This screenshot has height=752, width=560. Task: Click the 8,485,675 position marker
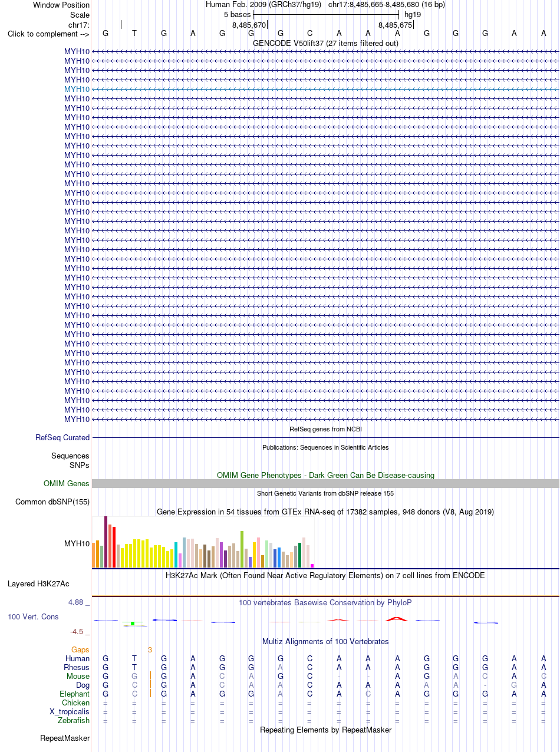pyautogui.click(x=396, y=25)
